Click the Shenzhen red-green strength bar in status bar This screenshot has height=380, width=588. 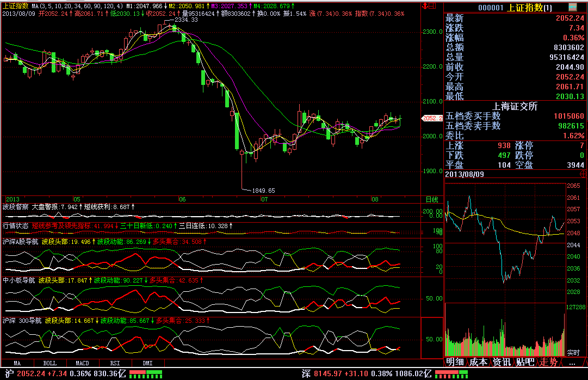click(x=451, y=374)
